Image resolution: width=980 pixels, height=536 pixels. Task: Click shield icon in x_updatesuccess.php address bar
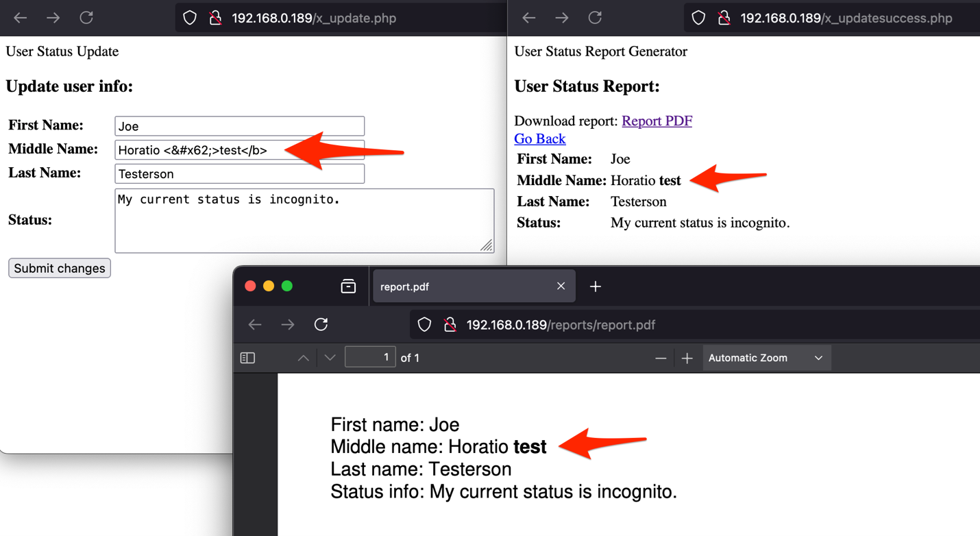tap(698, 18)
